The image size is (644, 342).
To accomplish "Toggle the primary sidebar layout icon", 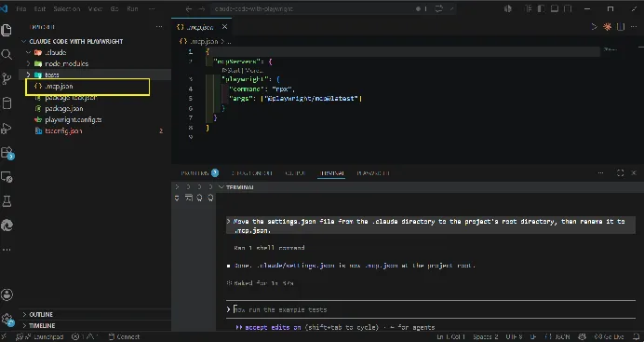I will [x=542, y=8].
